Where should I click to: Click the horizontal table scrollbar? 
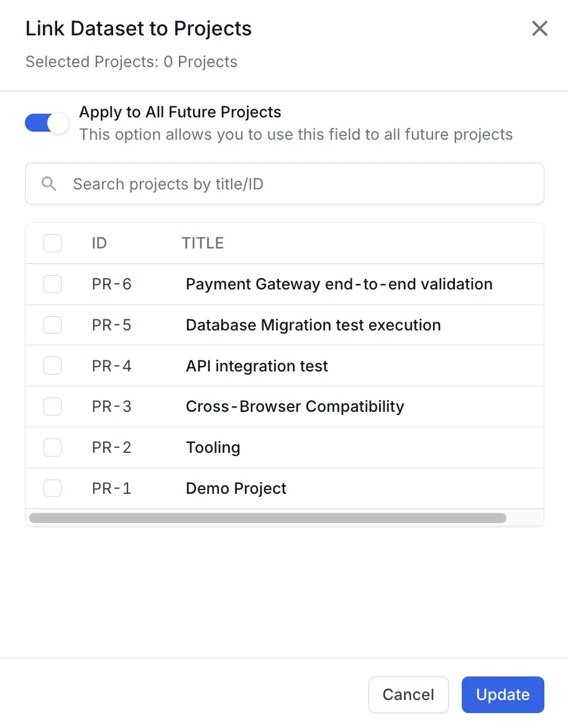(x=268, y=518)
